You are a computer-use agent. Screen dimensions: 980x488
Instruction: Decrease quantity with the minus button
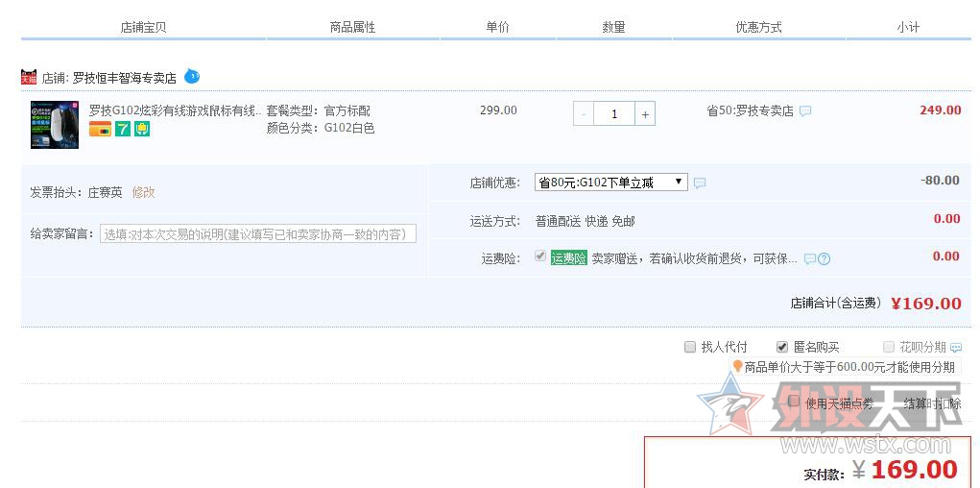584,114
